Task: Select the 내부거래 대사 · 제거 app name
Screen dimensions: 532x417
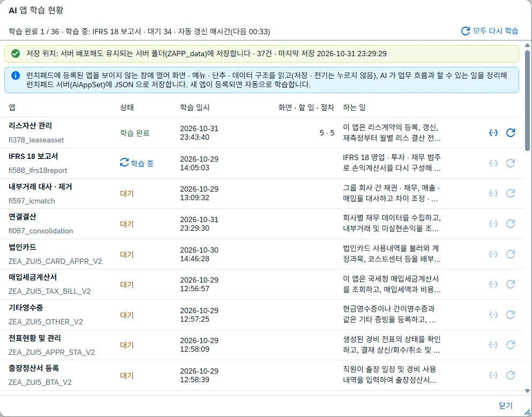Action: click(40, 186)
